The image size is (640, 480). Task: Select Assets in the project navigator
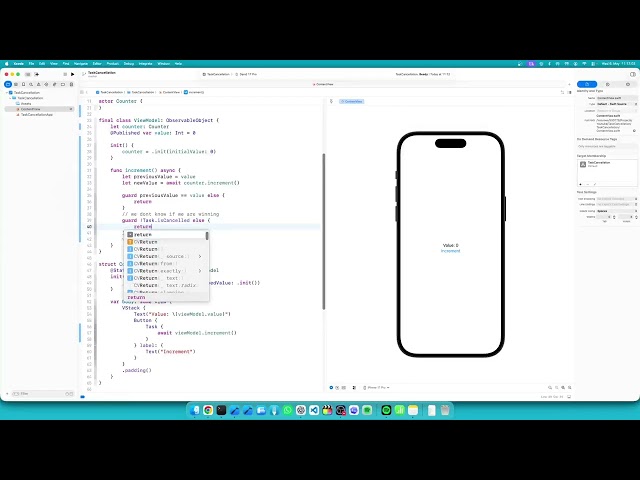point(26,104)
